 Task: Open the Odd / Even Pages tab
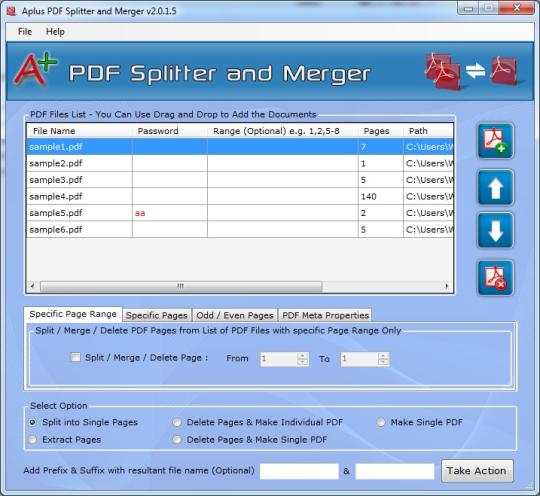tap(235, 315)
